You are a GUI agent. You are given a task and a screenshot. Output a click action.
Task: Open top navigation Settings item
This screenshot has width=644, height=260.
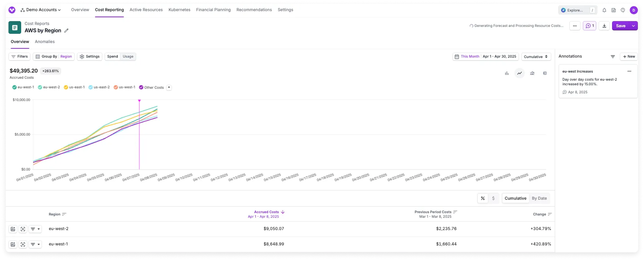[285, 10]
